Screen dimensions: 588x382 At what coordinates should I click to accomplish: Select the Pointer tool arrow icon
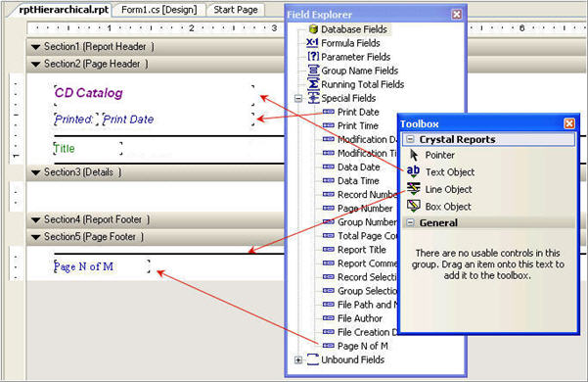(x=414, y=155)
